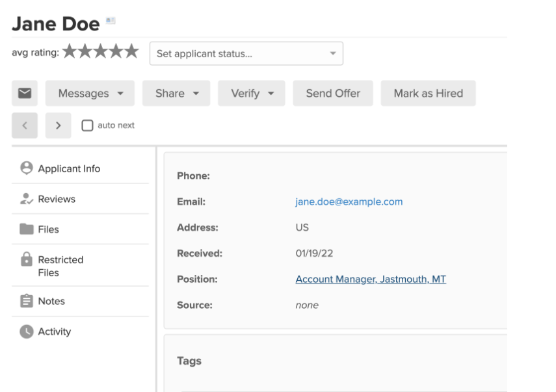Click the Restricted Files lock icon
The height and width of the screenshot is (392, 556).
(27, 259)
